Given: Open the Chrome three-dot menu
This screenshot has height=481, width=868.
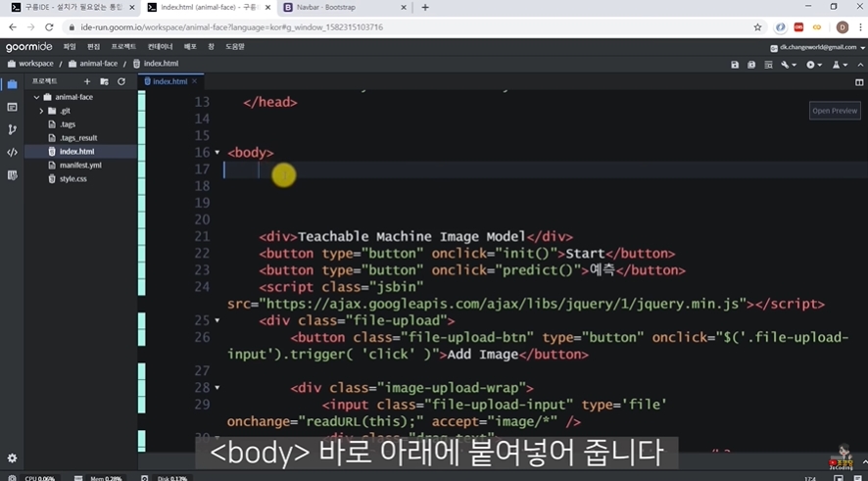Looking at the screenshot, I should click(860, 27).
